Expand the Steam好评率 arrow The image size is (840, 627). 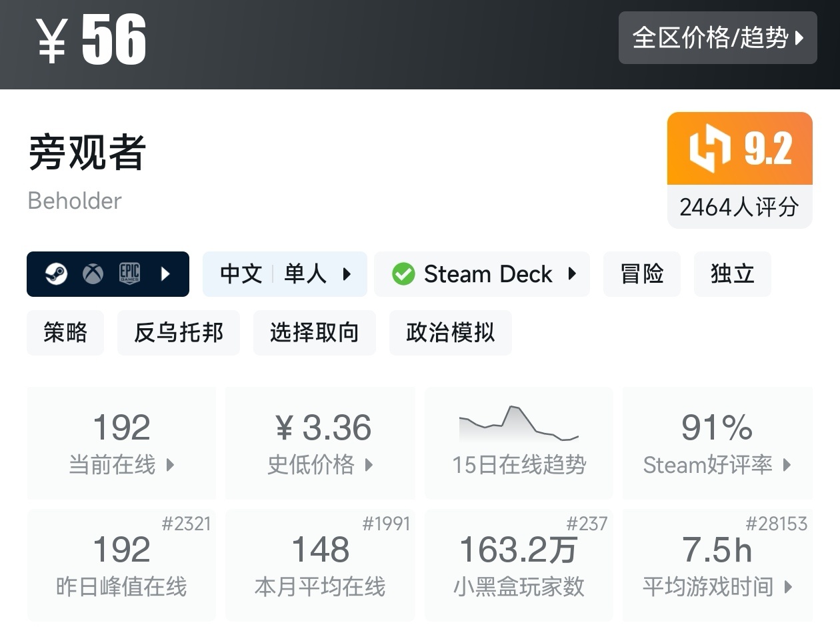click(787, 465)
